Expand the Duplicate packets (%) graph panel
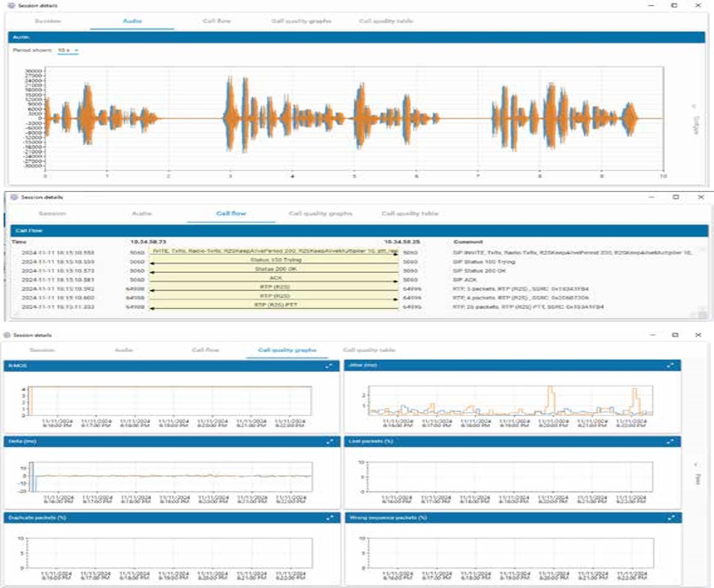Screen dimensions: 714x588 coord(330,518)
